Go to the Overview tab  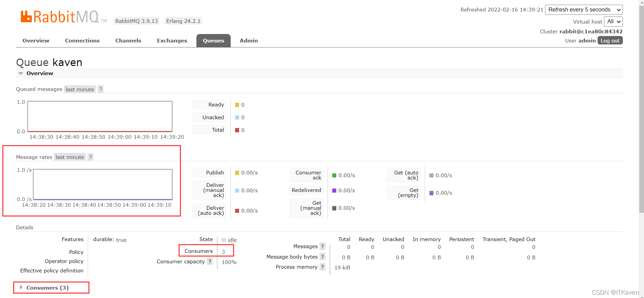36,40
